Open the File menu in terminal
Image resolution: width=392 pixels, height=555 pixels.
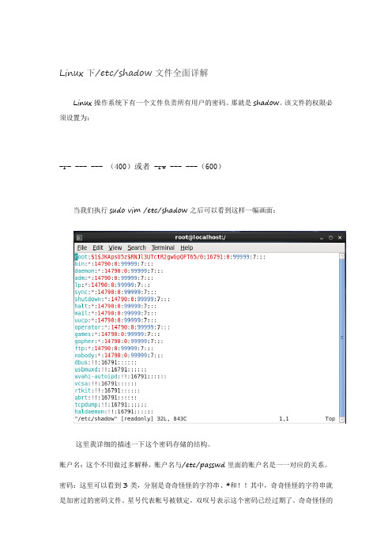coord(82,247)
